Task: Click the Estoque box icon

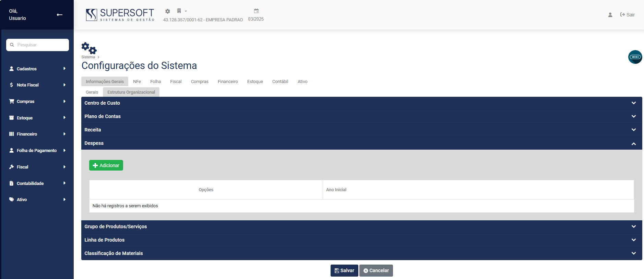Action: click(x=11, y=118)
